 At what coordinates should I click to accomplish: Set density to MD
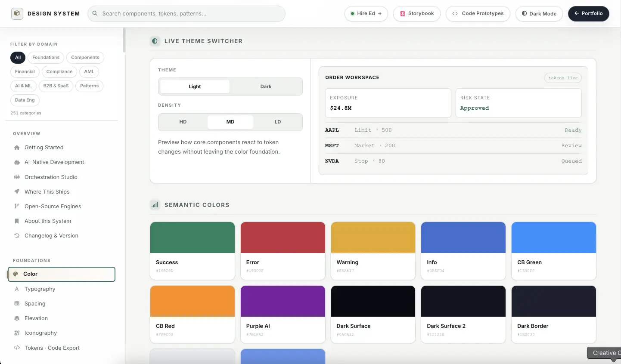coord(230,122)
